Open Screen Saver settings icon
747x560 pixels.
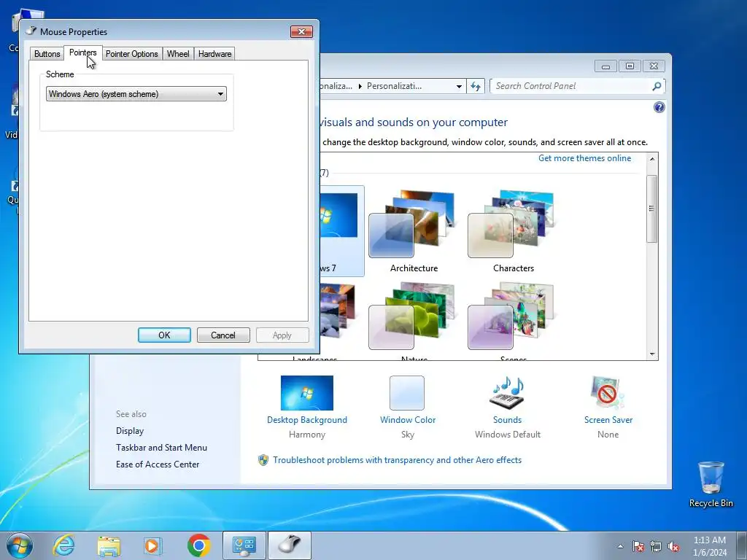pyautogui.click(x=608, y=393)
